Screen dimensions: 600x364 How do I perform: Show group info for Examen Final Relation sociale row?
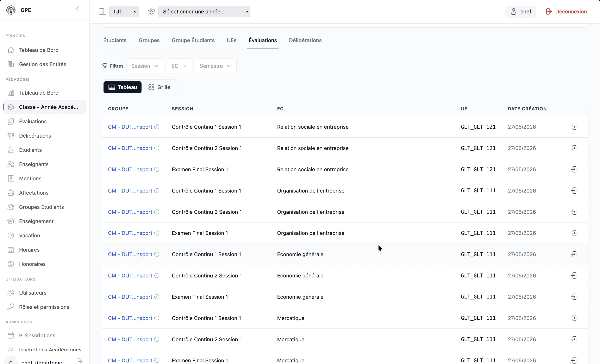(157, 169)
